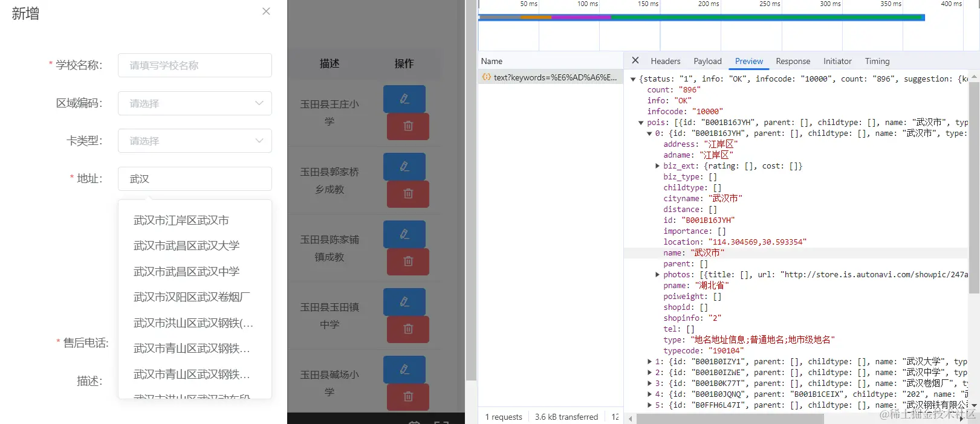Click the vertical scrollbar of the preview pane

[974, 187]
